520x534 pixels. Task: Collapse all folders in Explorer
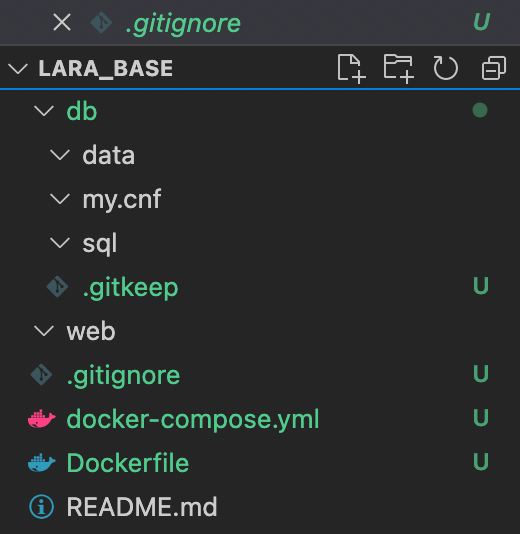(x=494, y=68)
